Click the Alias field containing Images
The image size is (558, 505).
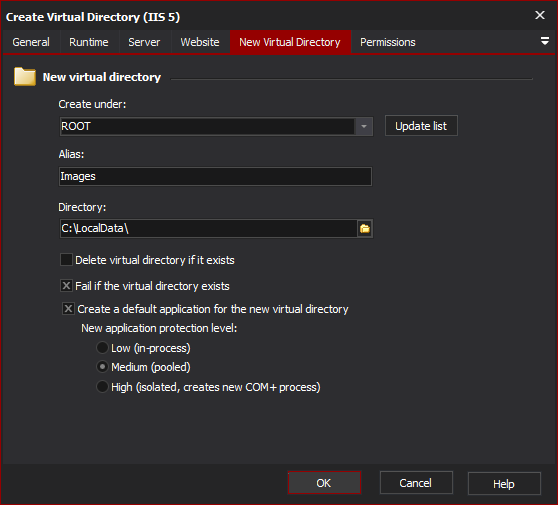point(215,177)
